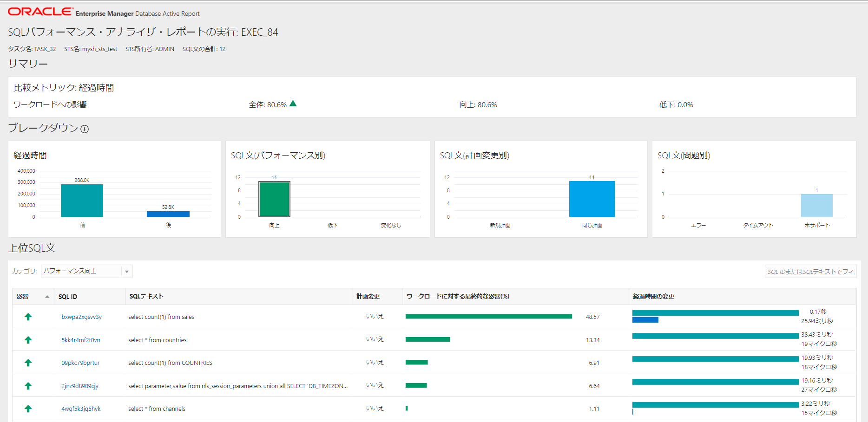Click the green improvement arrow for bxwpa2xgsvv3y
Viewport: 868px width, 422px height.
coord(28,317)
